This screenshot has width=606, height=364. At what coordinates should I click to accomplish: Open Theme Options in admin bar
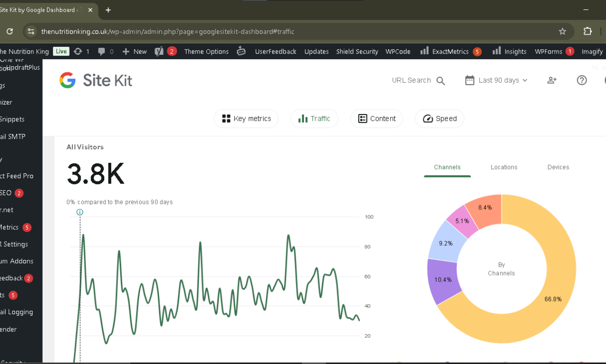click(206, 52)
